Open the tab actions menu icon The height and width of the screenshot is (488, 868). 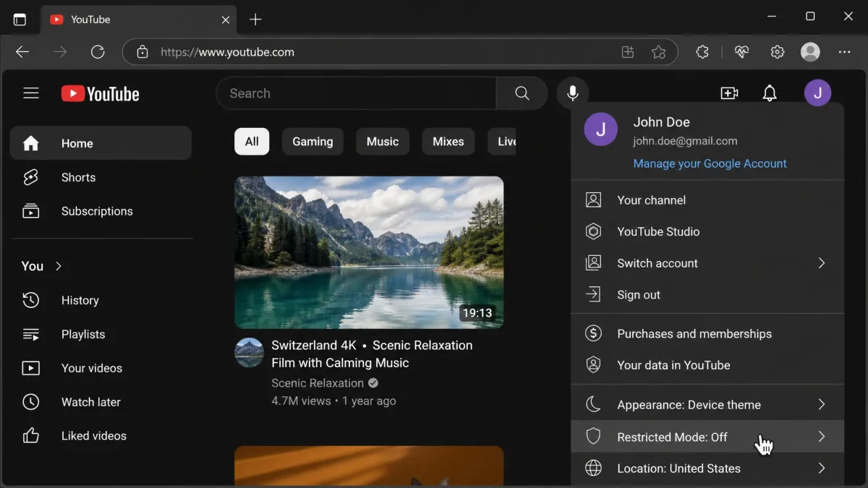[x=20, y=20]
